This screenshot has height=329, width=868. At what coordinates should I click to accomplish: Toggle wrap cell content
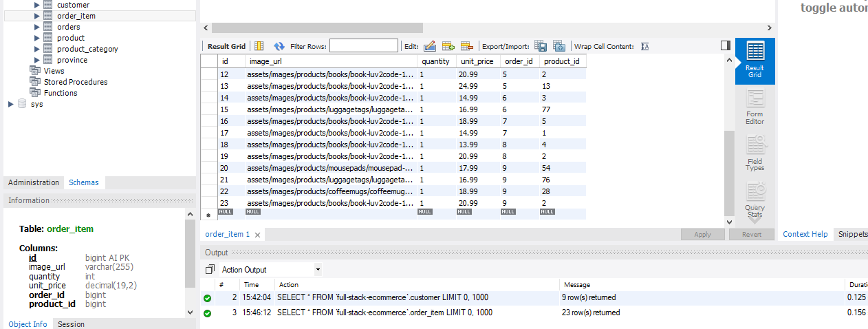(x=644, y=46)
